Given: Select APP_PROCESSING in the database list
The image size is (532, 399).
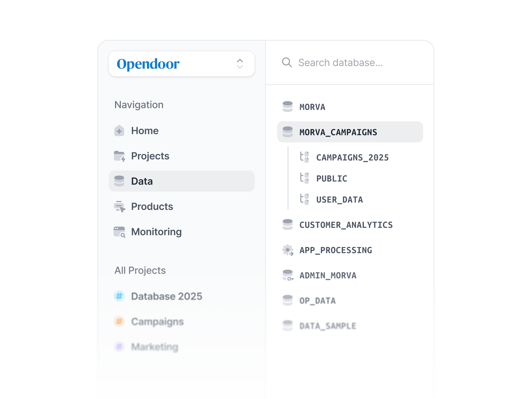Looking at the screenshot, I should click(x=350, y=250).
